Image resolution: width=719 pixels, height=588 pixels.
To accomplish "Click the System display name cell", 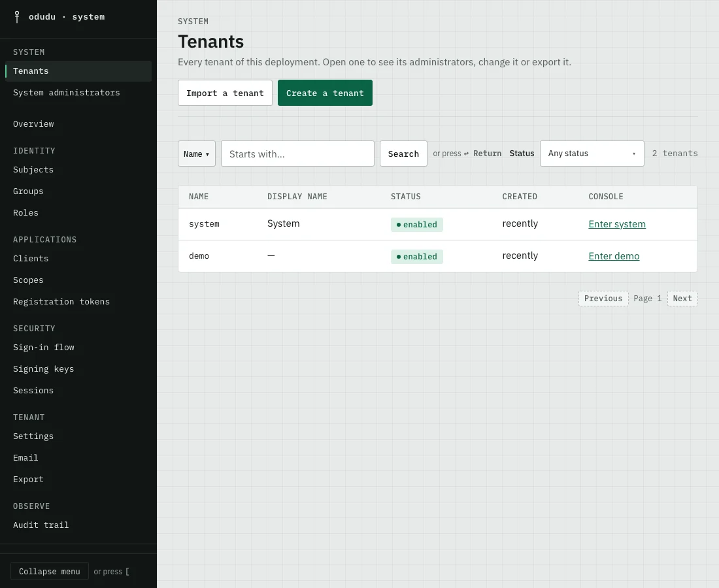I will click(284, 223).
